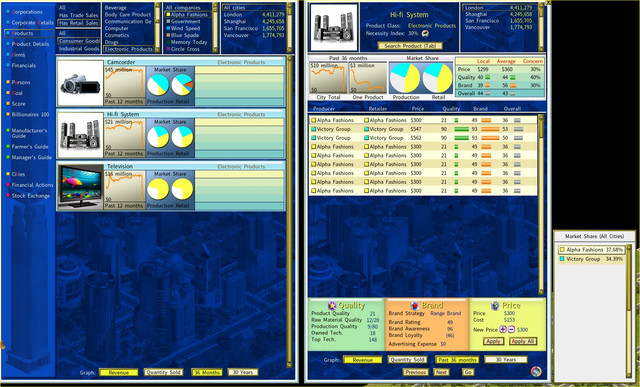The height and width of the screenshot is (387, 640).
Task: Open Cities report in sidebar
Action: point(18,174)
